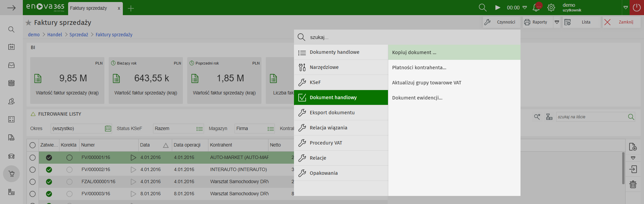Screen dimensions: 644x204
Task: Open settings via the gear icon
Action: (x=551, y=7)
